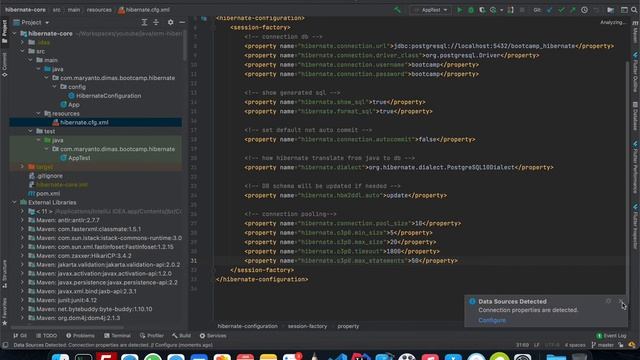Screen dimensions: 640x360
Task: Open the Commit vertical tool tab
Action: click(4, 64)
